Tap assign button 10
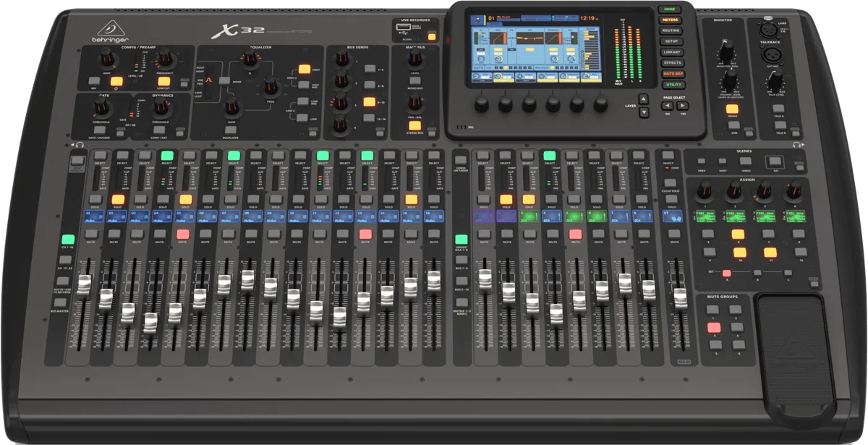This screenshot has height=445, width=868. [x=739, y=253]
